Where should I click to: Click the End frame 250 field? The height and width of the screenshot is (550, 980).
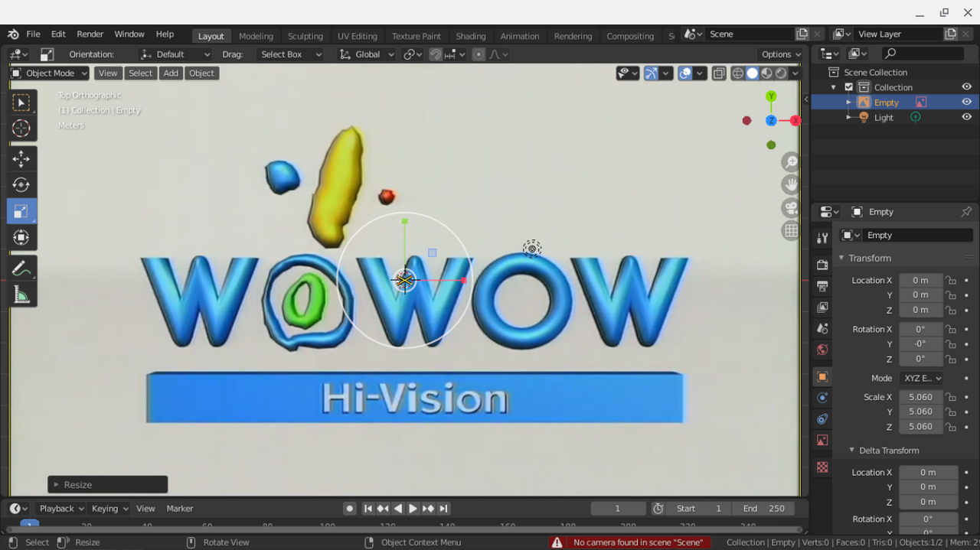[763, 509]
